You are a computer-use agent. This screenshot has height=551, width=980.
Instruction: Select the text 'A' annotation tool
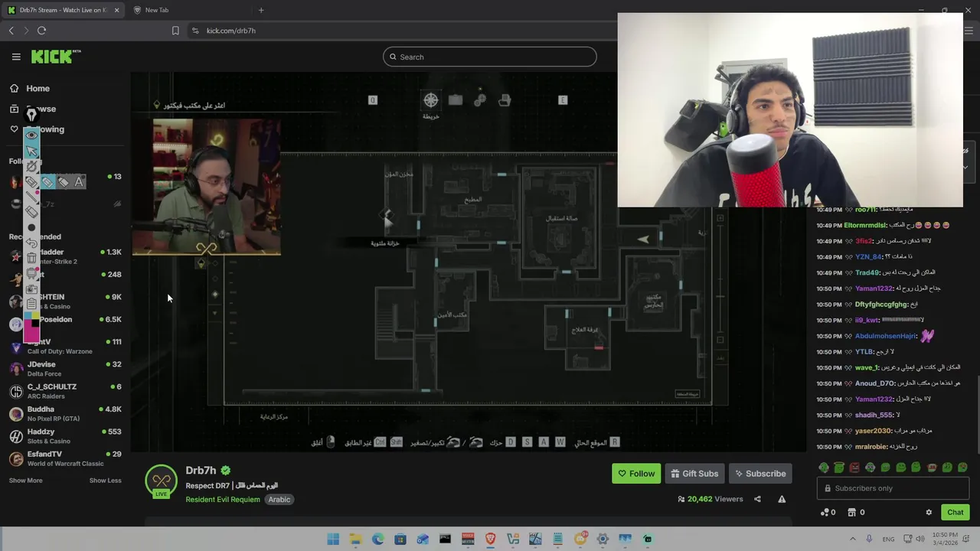tap(79, 181)
